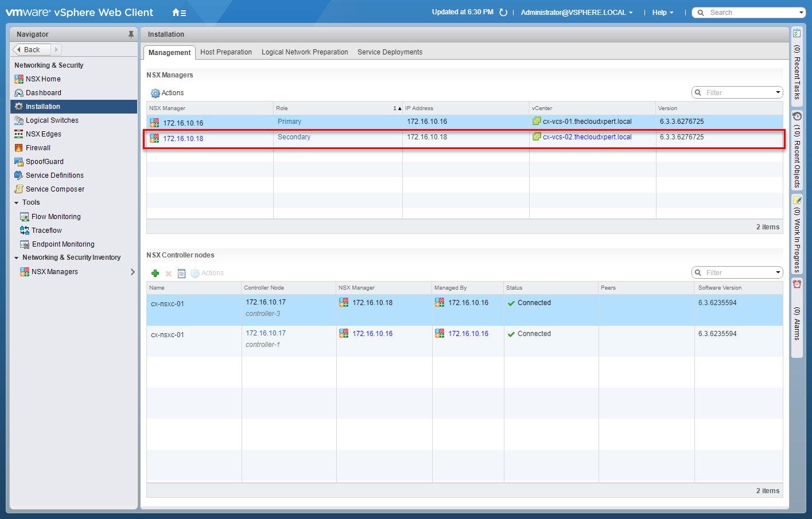Open the NSX Managers Actions menu

[168, 93]
